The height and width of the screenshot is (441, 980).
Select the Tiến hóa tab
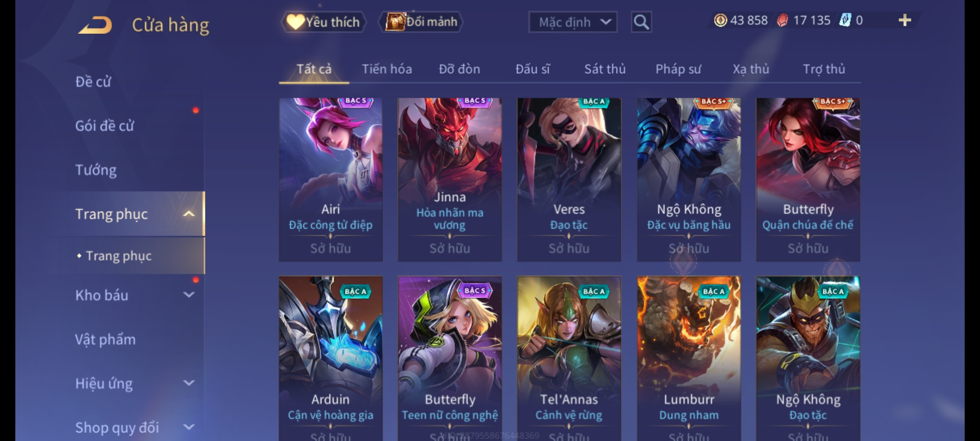387,69
